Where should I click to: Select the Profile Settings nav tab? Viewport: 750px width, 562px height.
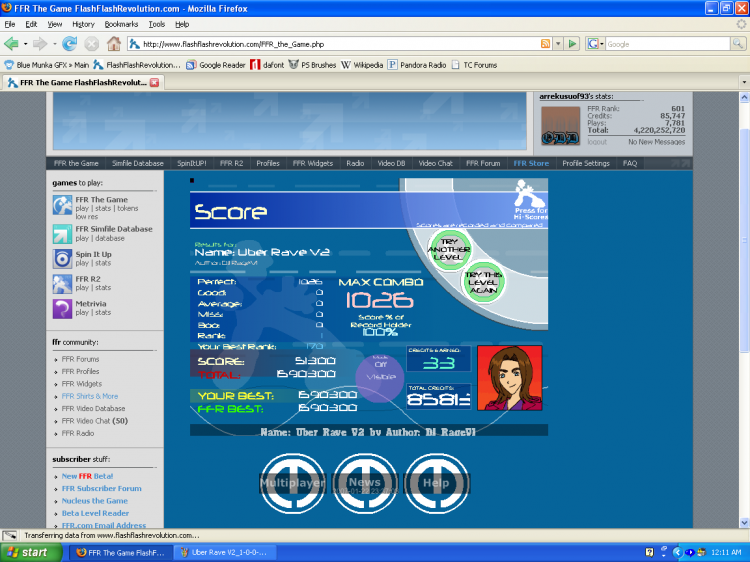586,163
